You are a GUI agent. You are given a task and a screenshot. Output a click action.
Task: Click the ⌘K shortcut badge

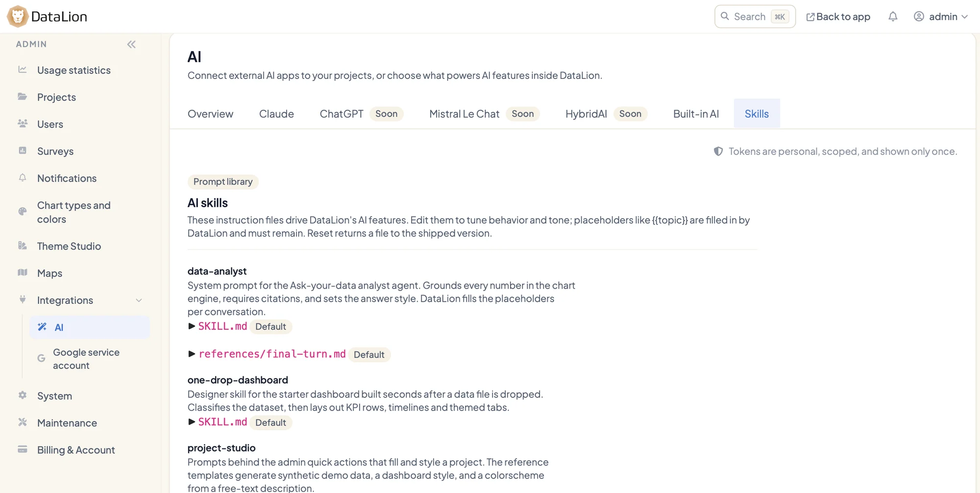780,17
